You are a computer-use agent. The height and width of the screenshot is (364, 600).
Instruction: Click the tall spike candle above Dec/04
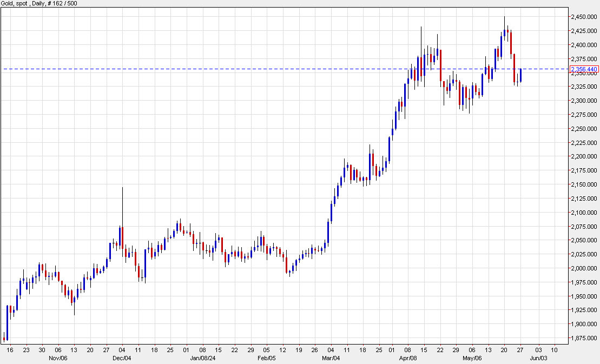coord(122,216)
